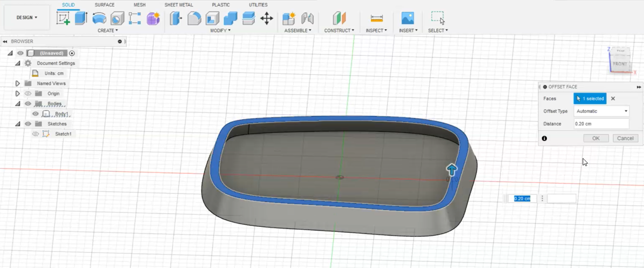The image size is (644, 268).
Task: Show Sketch1 via its eye icon
Action: tap(35, 134)
